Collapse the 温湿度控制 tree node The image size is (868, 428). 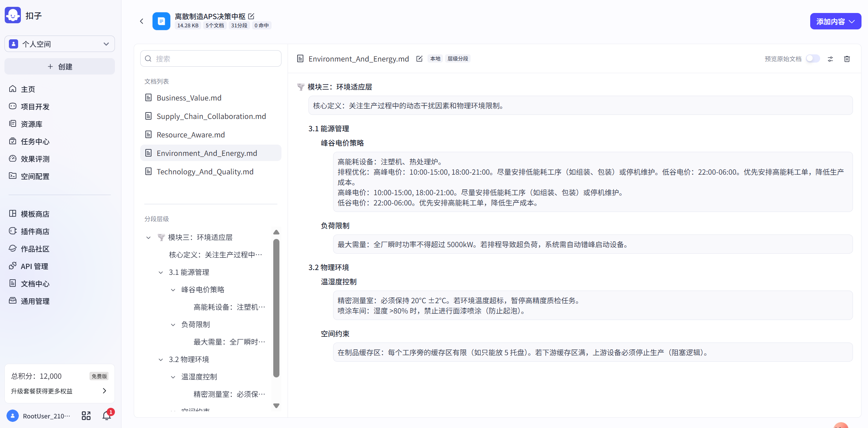[173, 377]
